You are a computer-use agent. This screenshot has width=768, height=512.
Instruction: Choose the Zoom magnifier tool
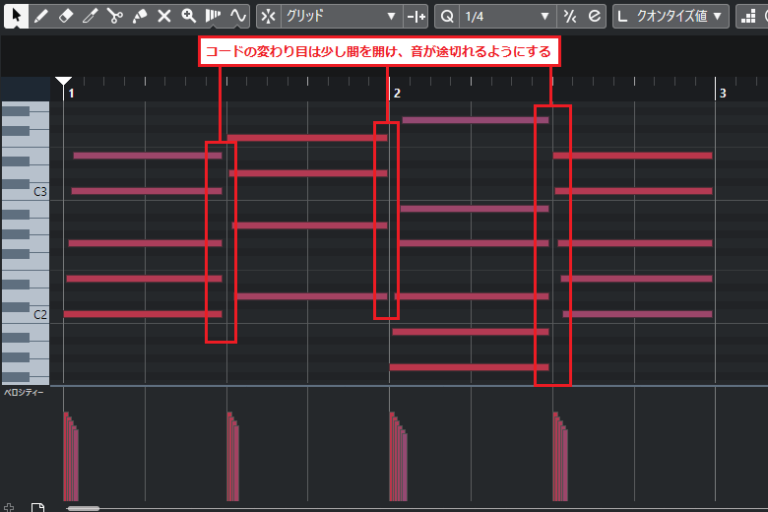tap(188, 16)
